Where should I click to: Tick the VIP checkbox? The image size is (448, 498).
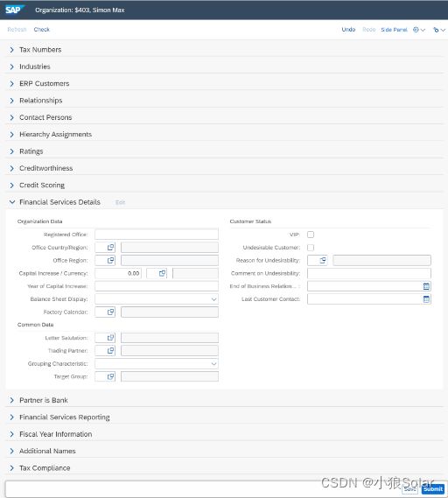point(311,235)
